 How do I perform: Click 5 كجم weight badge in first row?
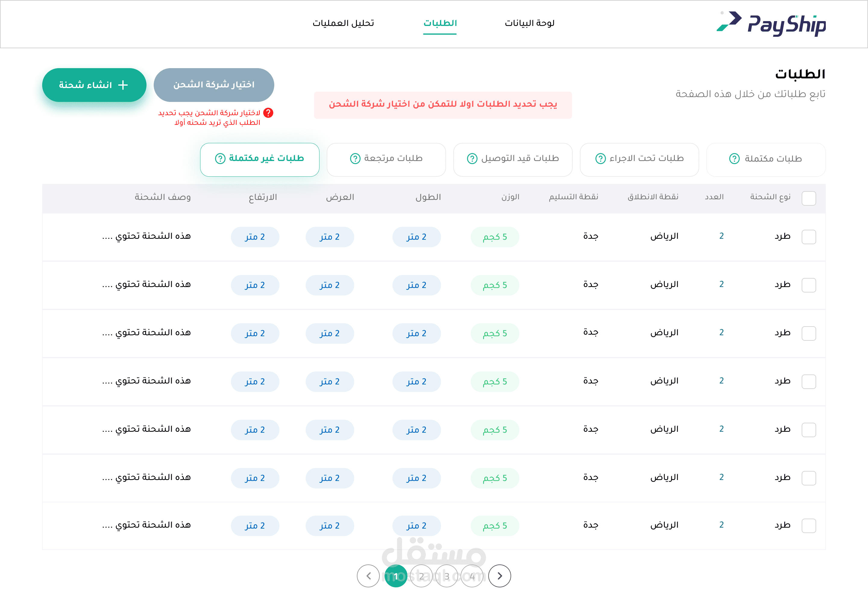click(x=495, y=237)
